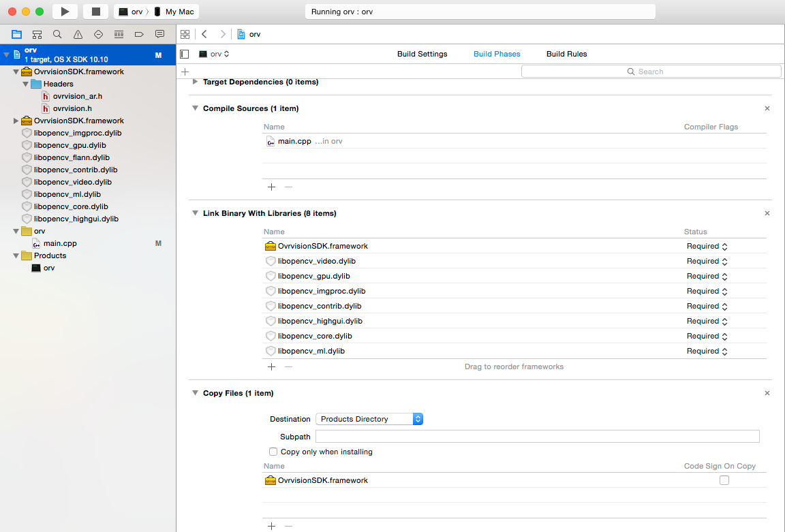Add a file to Copy Files phase

(271, 526)
